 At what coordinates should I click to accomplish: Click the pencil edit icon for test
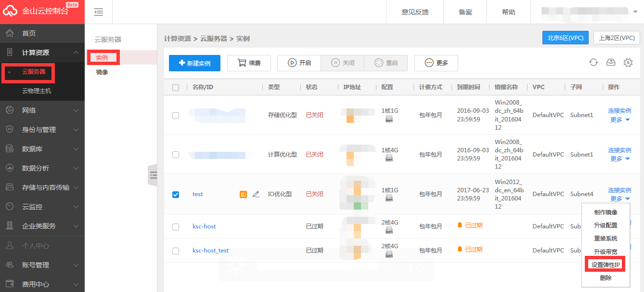(256, 194)
